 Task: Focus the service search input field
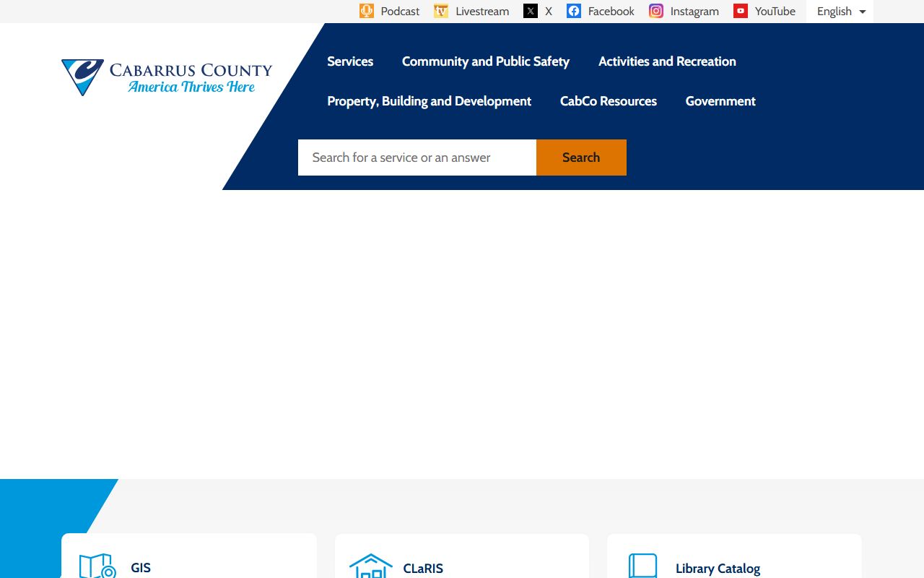(417, 158)
